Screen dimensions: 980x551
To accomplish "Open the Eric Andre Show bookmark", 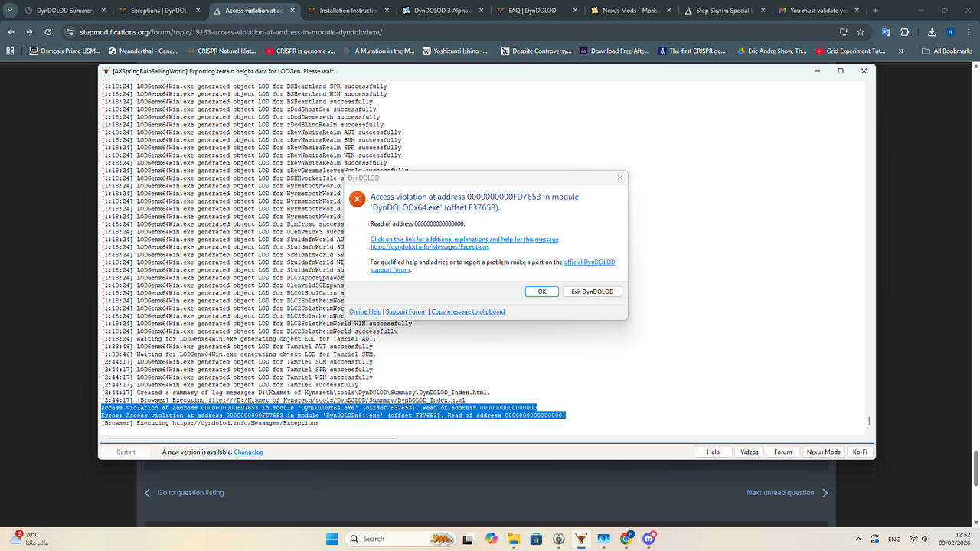I will click(x=773, y=51).
